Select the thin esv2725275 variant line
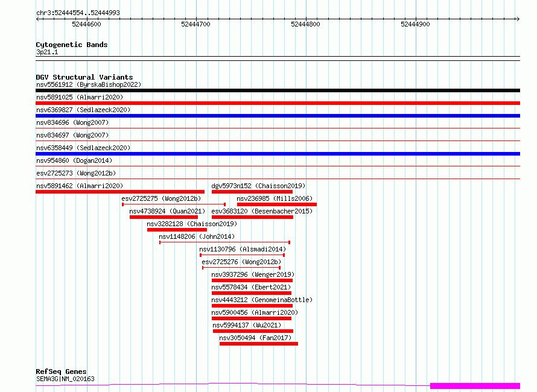The image size is (537, 392). (x=174, y=204)
